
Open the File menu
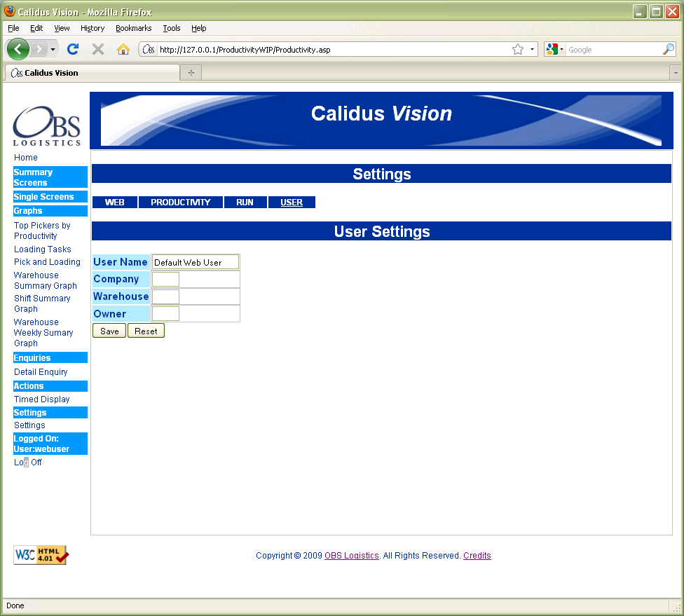point(13,28)
